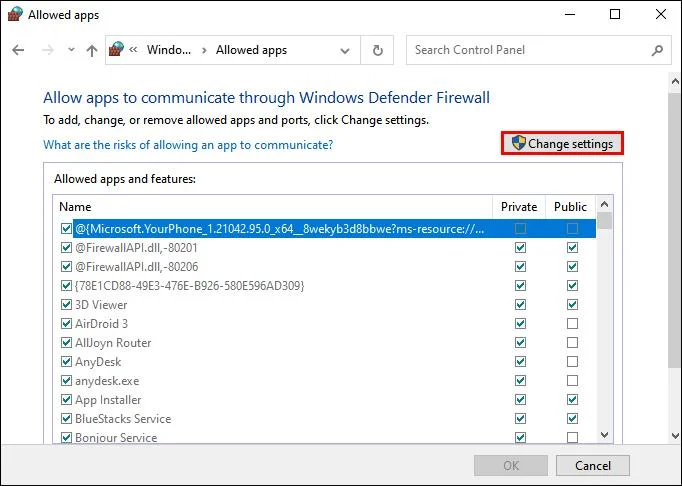Toggle Public checkbox for 3D Viewer
The height and width of the screenshot is (486, 682).
tap(572, 305)
